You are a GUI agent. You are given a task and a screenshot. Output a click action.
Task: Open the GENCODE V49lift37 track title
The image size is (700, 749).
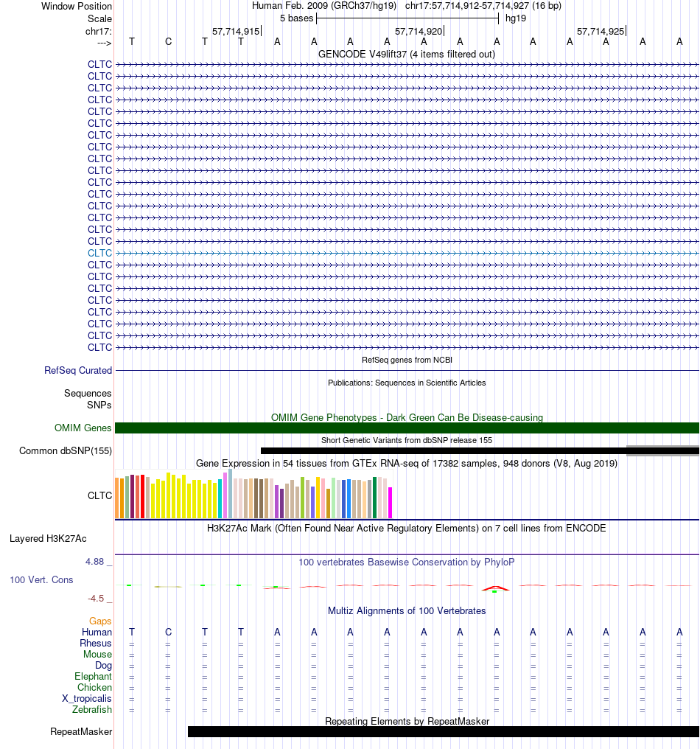point(406,54)
